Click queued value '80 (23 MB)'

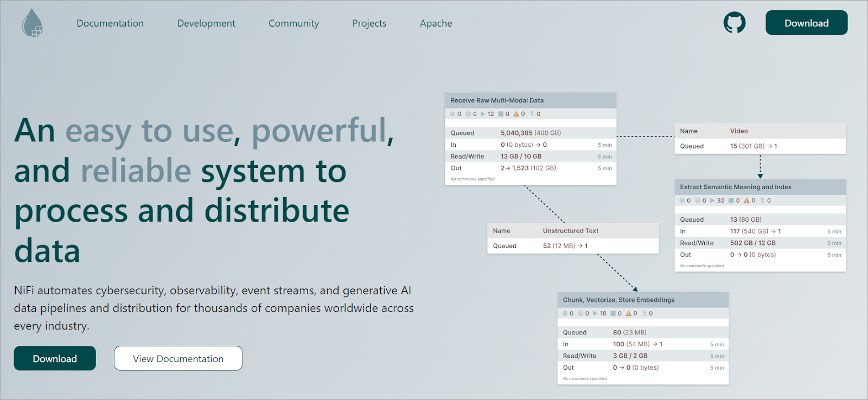(630, 332)
